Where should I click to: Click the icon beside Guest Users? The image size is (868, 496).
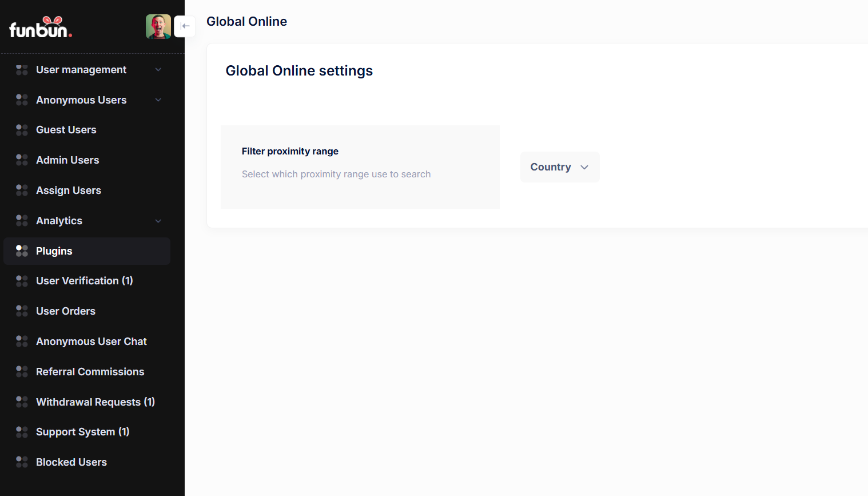[x=22, y=130]
